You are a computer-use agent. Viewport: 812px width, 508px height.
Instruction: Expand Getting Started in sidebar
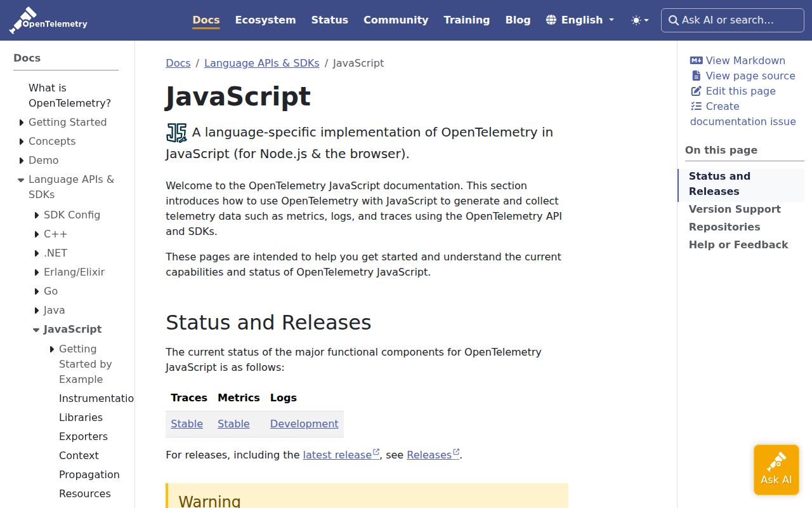(x=22, y=123)
